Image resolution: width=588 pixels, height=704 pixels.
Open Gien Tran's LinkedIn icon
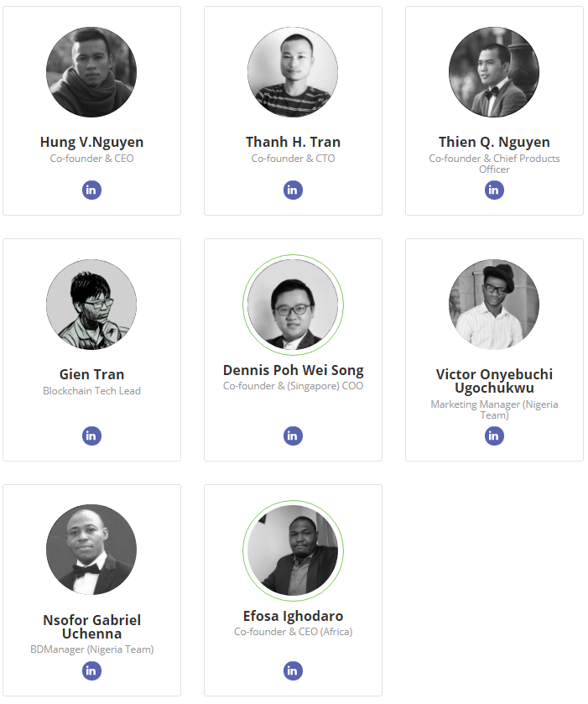(91, 436)
